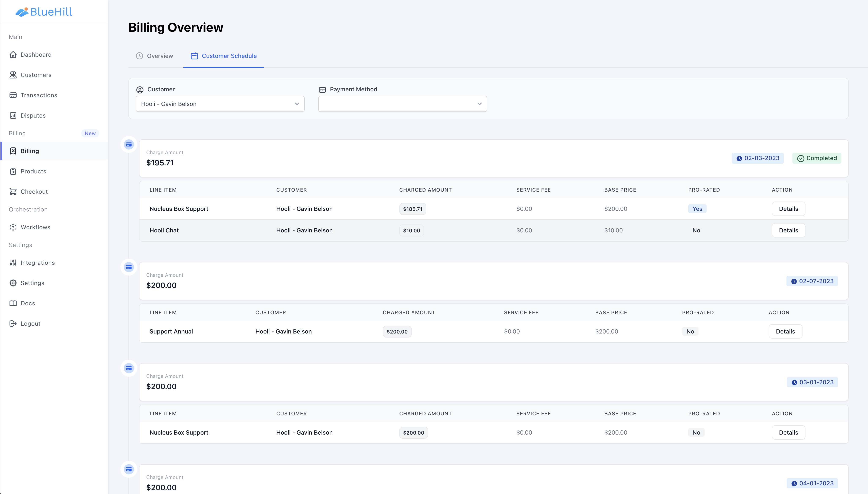Click the $10.00 charged amount chip

click(411, 231)
